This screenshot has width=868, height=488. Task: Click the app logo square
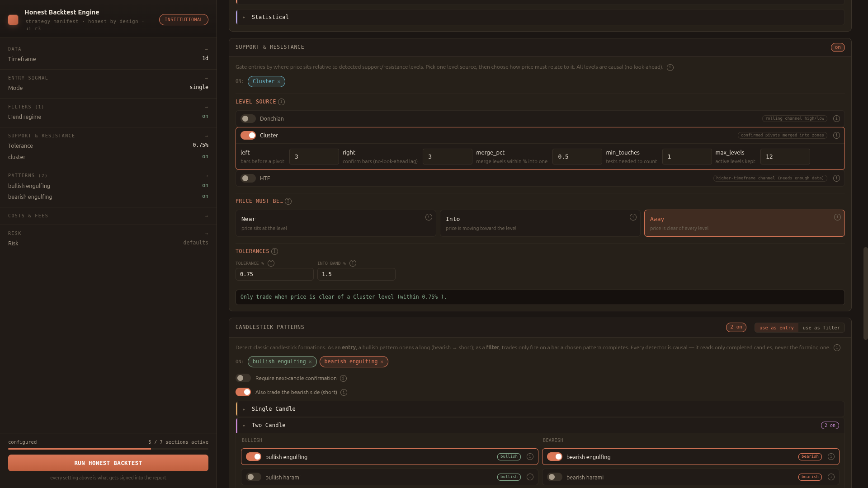(x=13, y=20)
